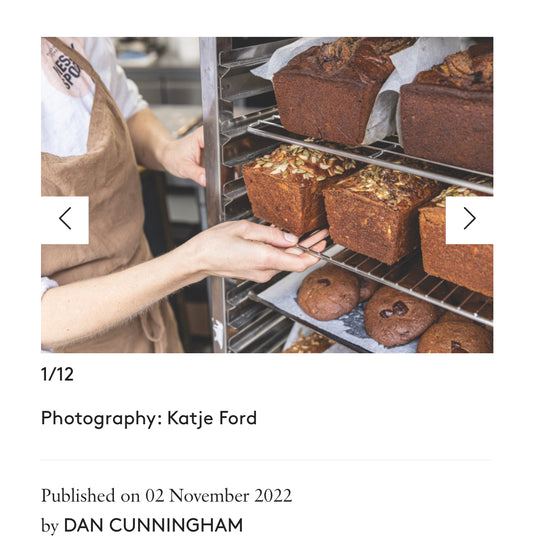Open author page for Dan Cunningham
Image resolution: width=533 pixels, height=544 pixels.
pos(153,525)
